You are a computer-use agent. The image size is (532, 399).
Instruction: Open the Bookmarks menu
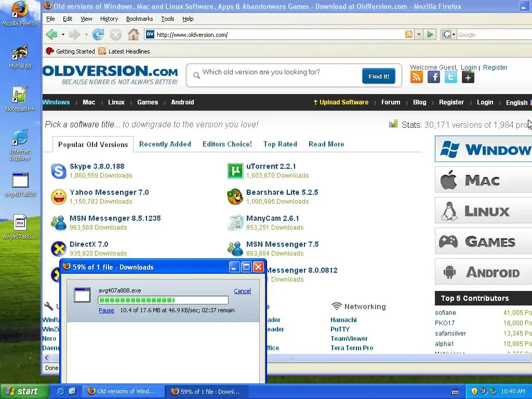tap(139, 19)
